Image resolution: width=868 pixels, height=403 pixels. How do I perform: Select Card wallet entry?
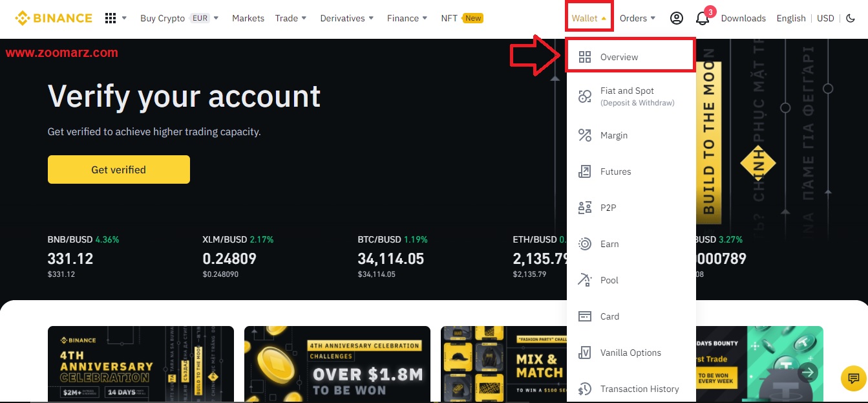point(631,316)
